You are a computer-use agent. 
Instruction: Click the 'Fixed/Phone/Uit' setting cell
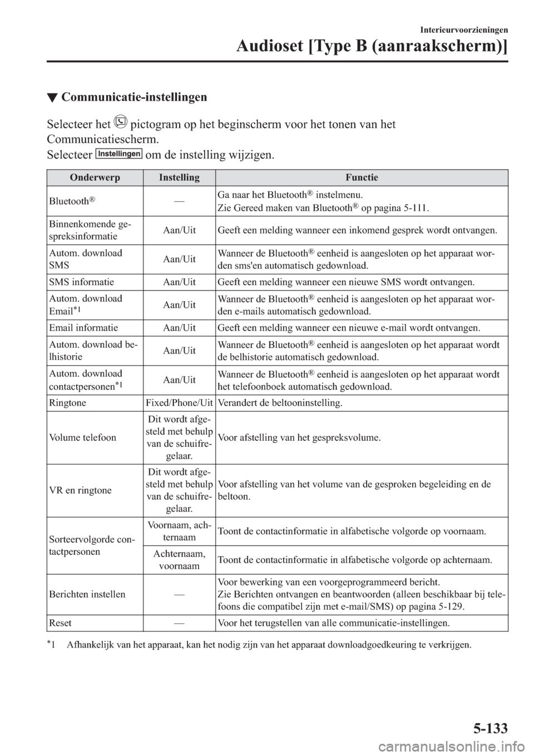179,402
